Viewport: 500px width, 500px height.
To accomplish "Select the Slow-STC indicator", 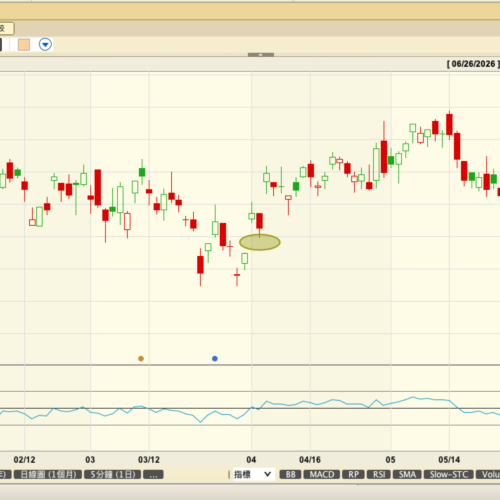I will (448, 474).
